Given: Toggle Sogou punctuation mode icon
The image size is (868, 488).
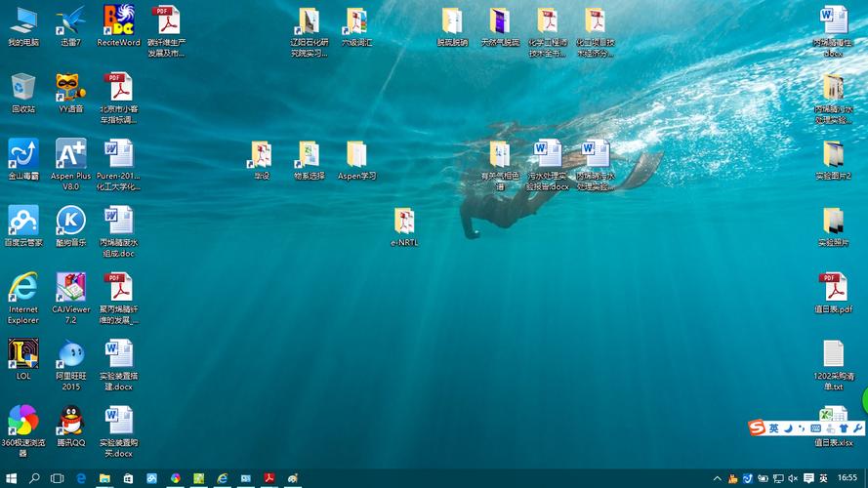Looking at the screenshot, I should pos(801,428).
